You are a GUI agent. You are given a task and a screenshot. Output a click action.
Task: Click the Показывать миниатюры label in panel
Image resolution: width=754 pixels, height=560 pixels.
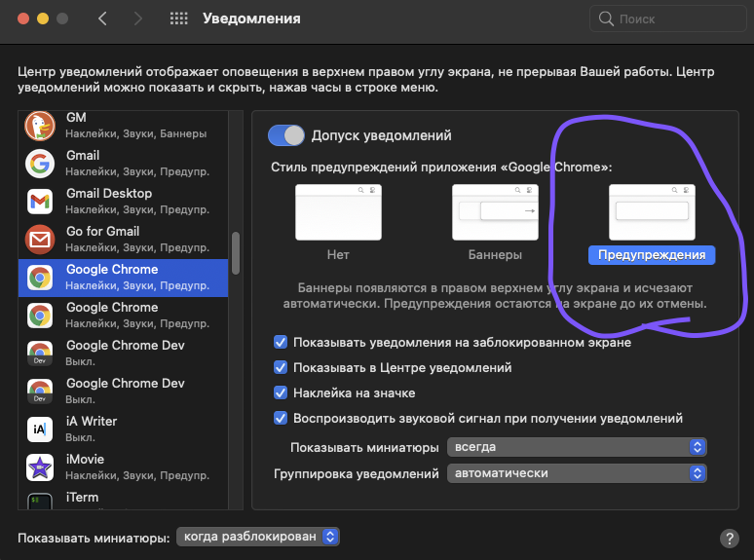point(364,448)
